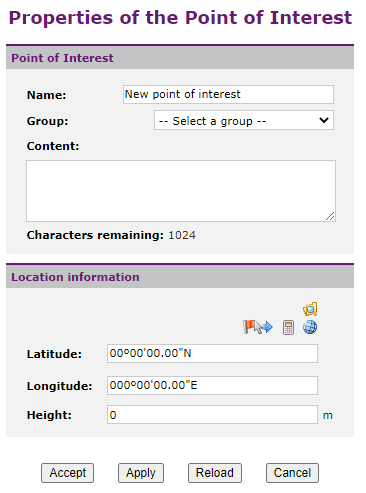
Task: Open the Select a group dropdown
Action: [244, 120]
